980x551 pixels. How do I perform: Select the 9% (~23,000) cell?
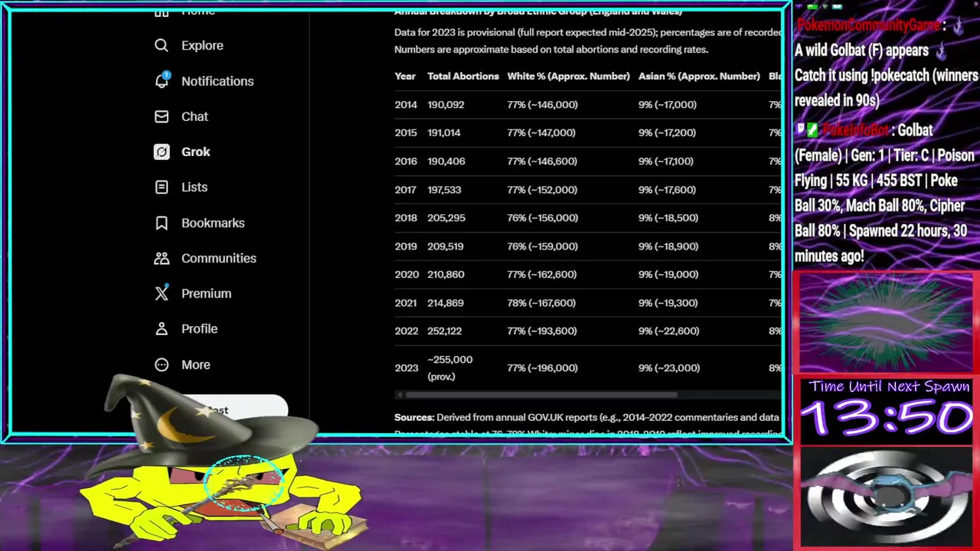tap(668, 368)
